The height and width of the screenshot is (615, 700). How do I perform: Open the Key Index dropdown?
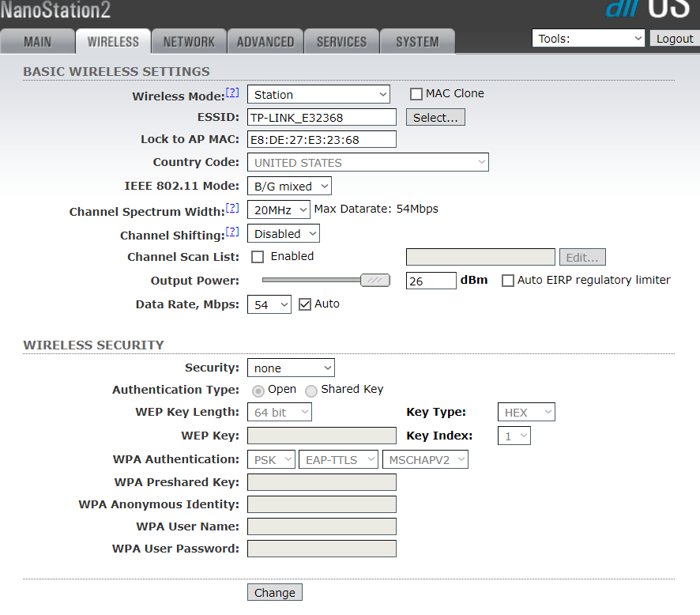(x=514, y=436)
